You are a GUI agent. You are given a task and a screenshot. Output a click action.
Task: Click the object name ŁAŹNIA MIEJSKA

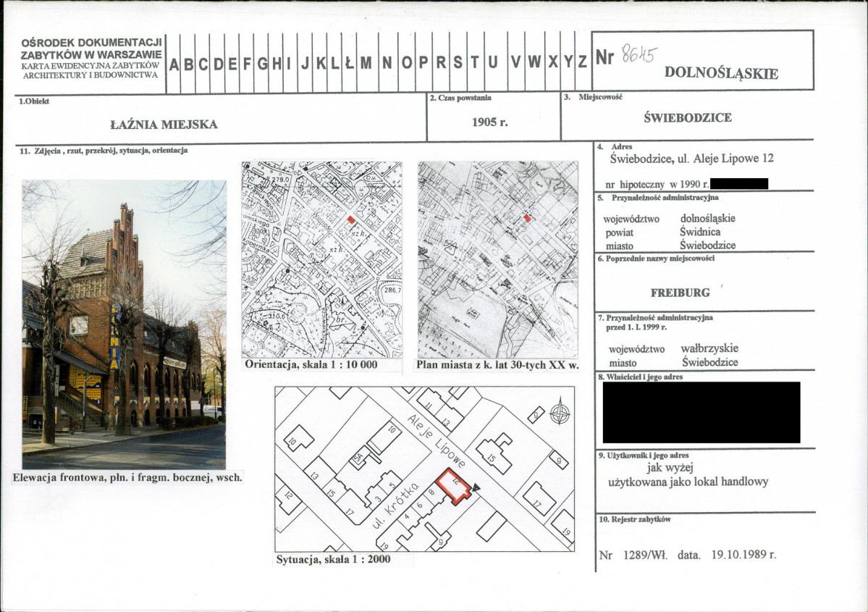164,125
